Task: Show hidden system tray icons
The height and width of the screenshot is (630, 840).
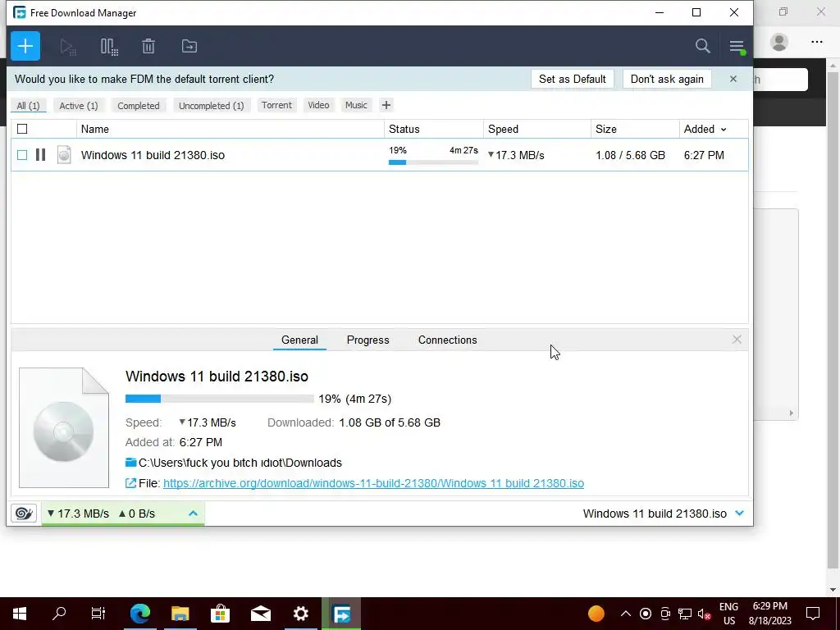Action: (625, 614)
